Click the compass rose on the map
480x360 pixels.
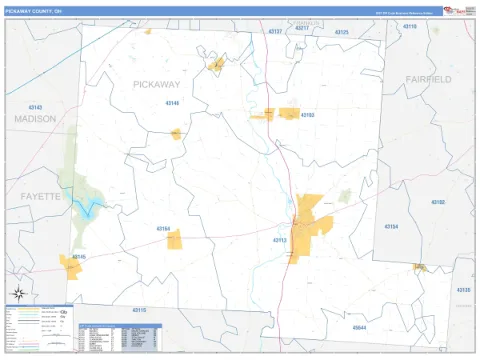point(19,294)
